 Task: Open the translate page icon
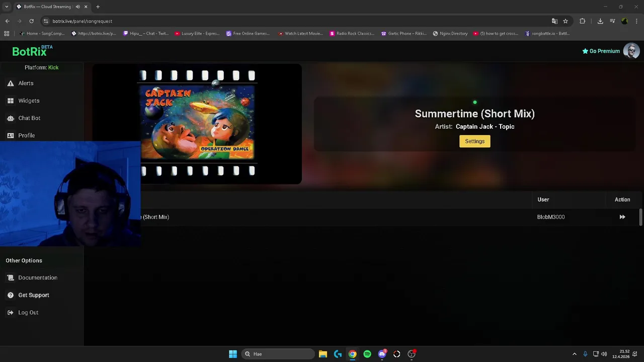click(554, 21)
